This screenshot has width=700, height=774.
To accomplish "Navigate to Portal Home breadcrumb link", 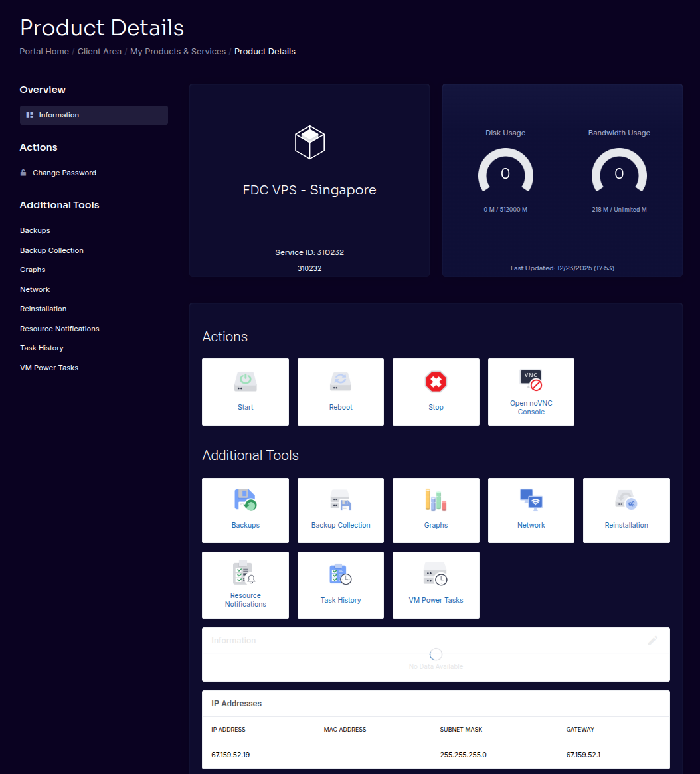I will point(44,51).
